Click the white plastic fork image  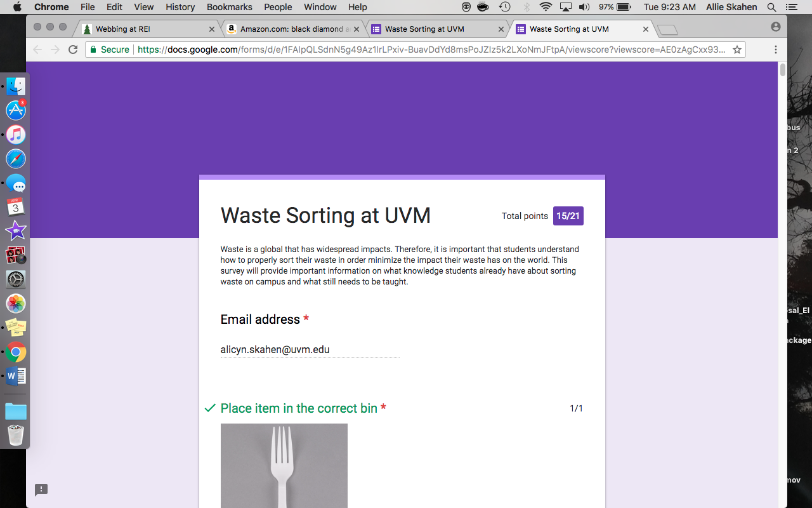coord(284,465)
